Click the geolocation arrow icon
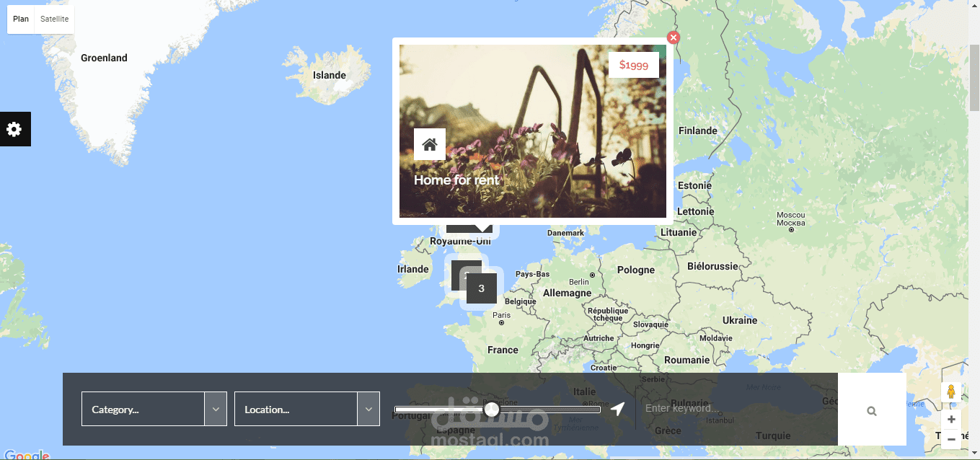 [617, 410]
